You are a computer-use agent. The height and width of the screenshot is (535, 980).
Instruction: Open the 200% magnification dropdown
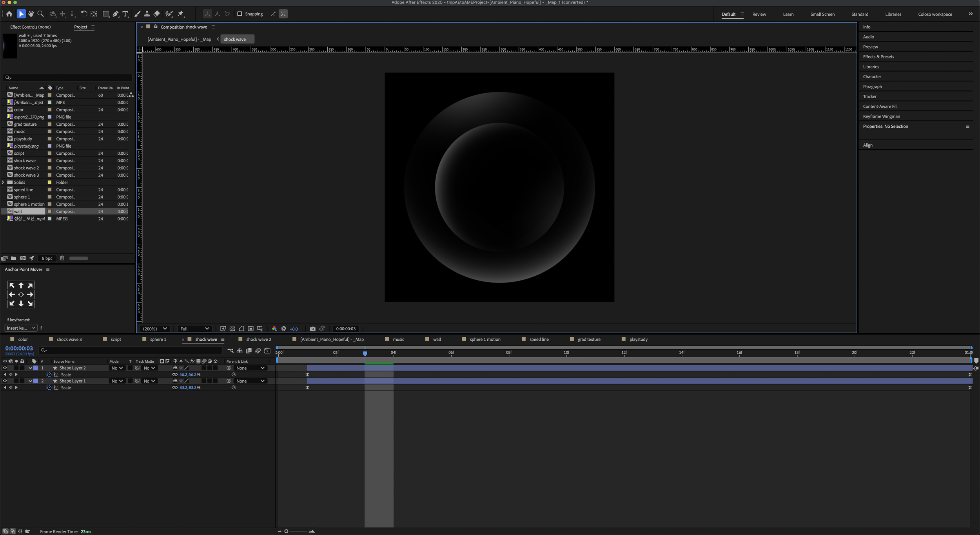coord(154,329)
